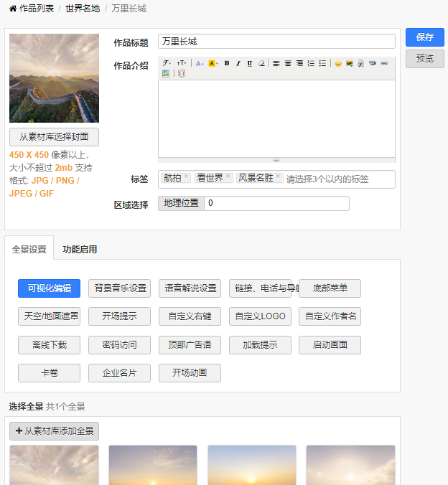
Task: Click the unlink icon in editor toolbar
Action: point(373,63)
